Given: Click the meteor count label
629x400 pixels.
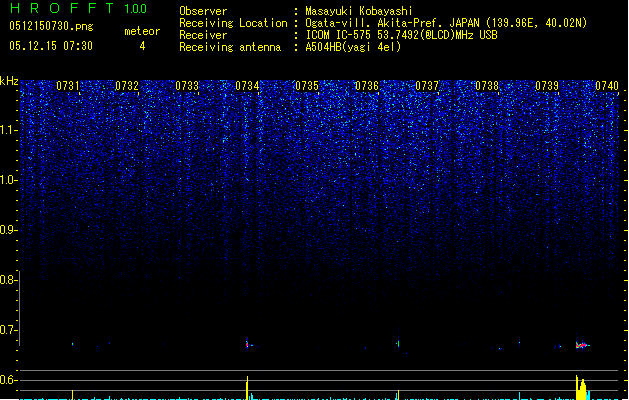Looking at the screenshot, I should [142, 31].
